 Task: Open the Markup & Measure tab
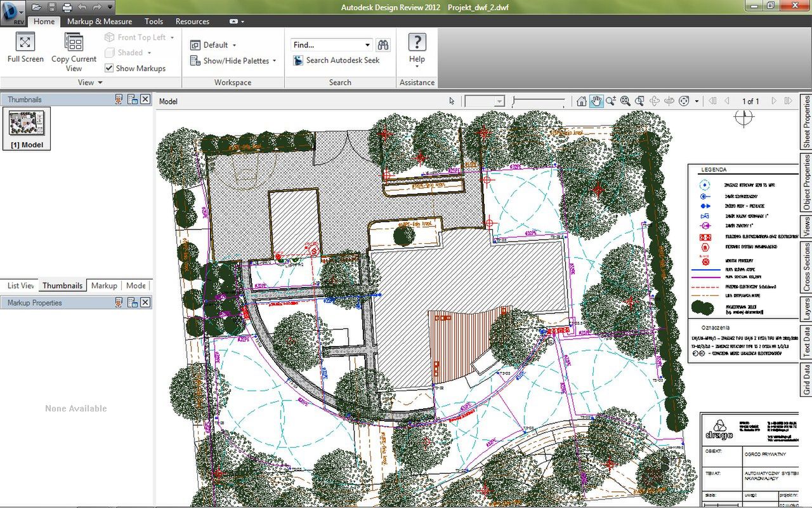[100, 21]
